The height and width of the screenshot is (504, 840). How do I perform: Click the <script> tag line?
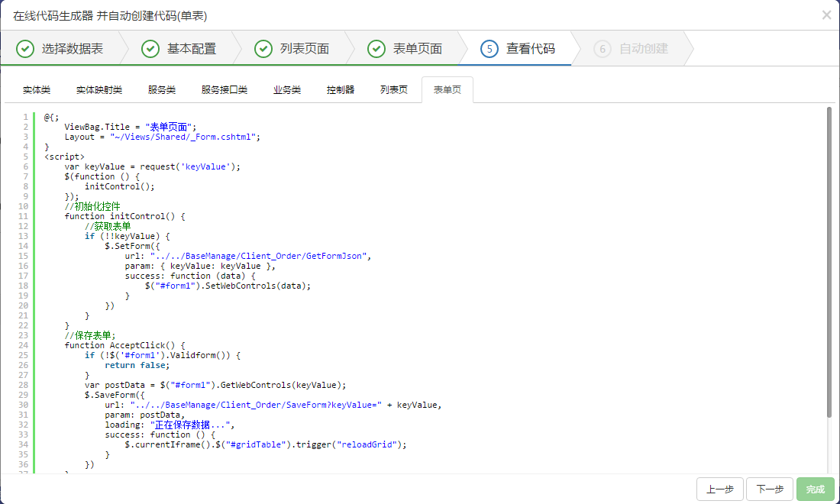coord(64,157)
